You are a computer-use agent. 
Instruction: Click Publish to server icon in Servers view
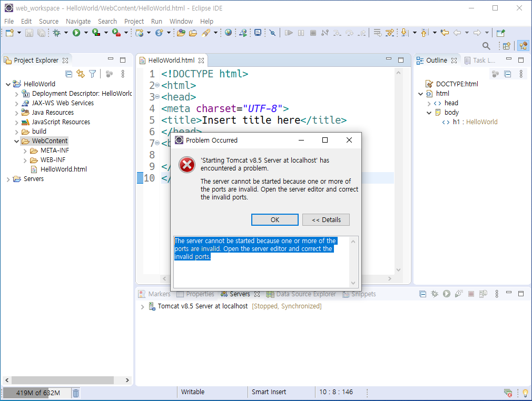[483, 294]
